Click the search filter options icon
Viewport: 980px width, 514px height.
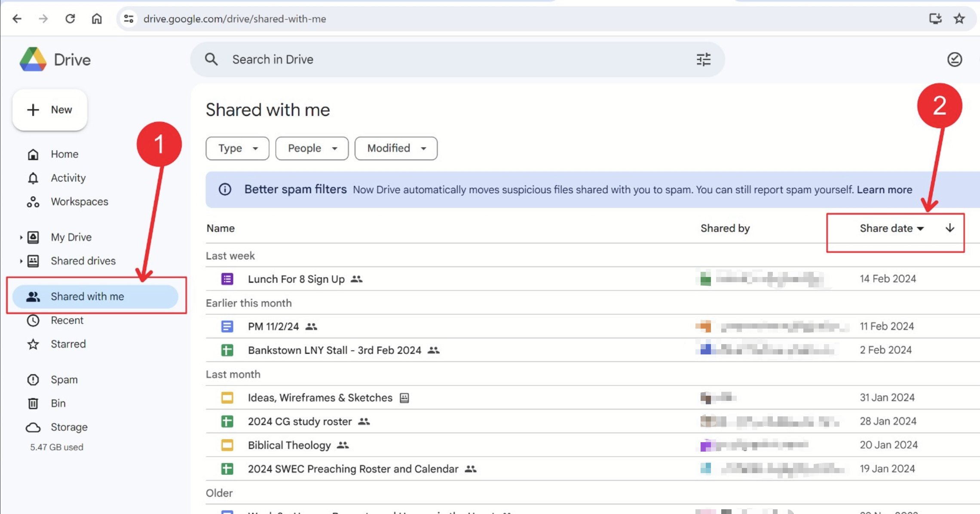703,59
